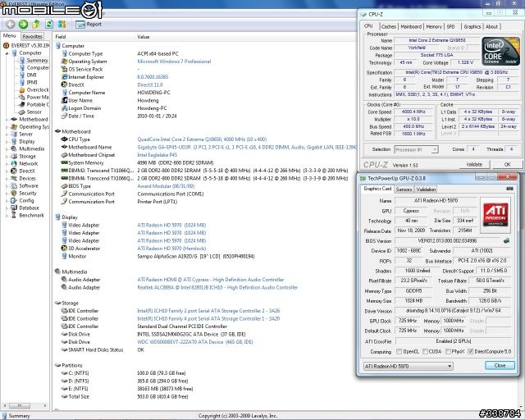
Task: Open the DirectX 11.0 link
Action: [150, 84]
